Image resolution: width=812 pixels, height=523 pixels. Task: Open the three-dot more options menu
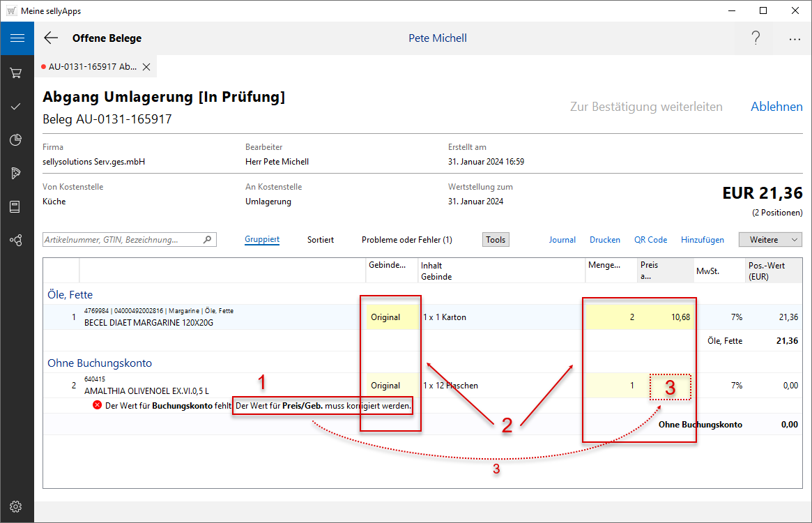coord(795,39)
